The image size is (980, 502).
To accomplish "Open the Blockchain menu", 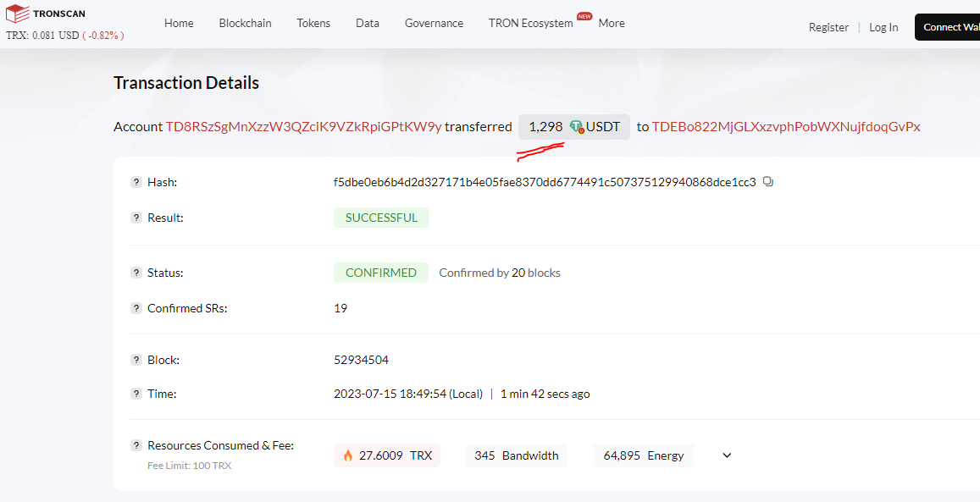I will click(x=245, y=23).
